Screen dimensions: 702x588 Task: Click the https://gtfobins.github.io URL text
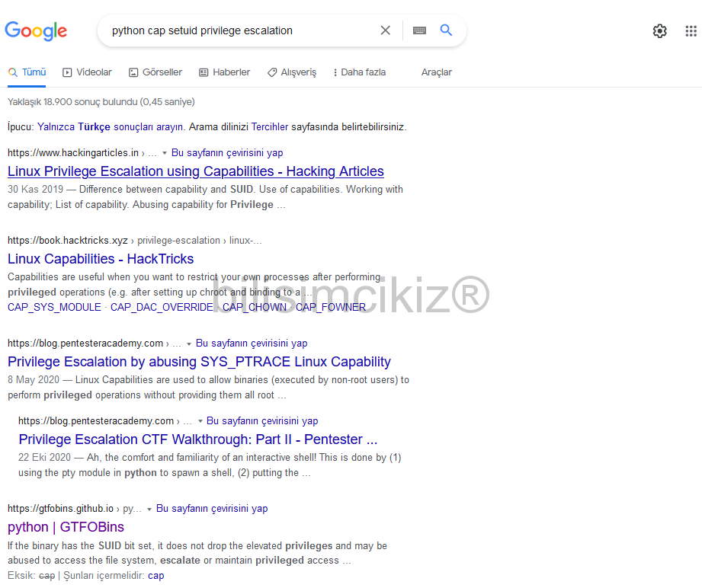[x=60, y=508]
